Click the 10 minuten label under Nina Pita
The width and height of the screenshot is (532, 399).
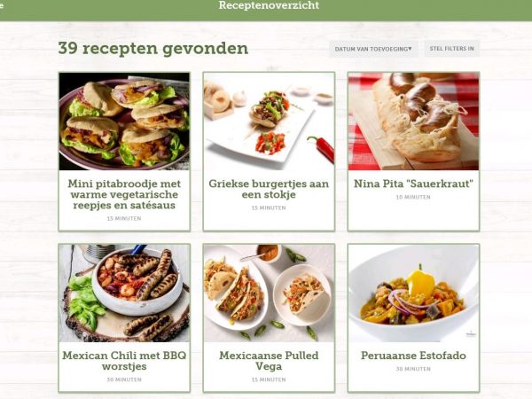coord(413,197)
